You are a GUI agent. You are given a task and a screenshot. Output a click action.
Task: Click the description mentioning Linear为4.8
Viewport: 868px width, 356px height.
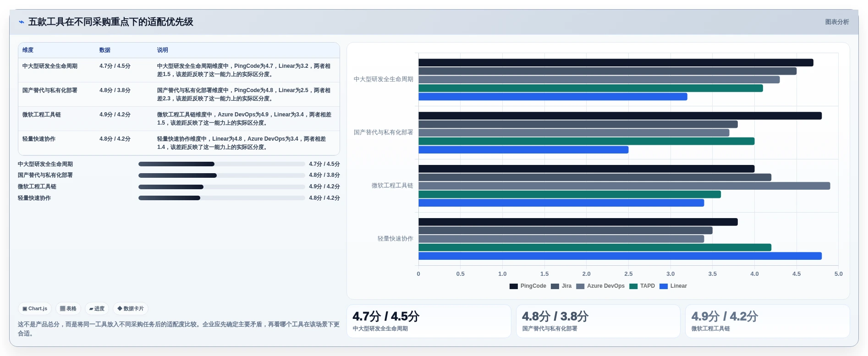[x=242, y=143]
